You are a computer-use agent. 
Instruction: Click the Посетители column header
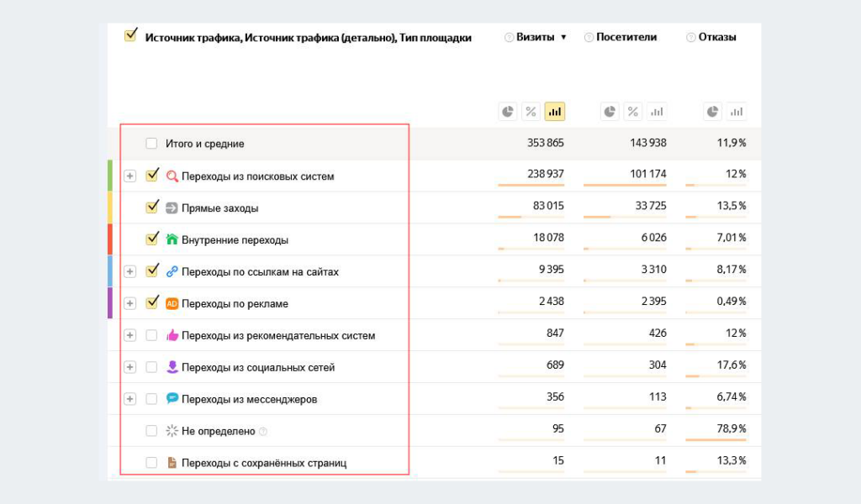pos(626,37)
